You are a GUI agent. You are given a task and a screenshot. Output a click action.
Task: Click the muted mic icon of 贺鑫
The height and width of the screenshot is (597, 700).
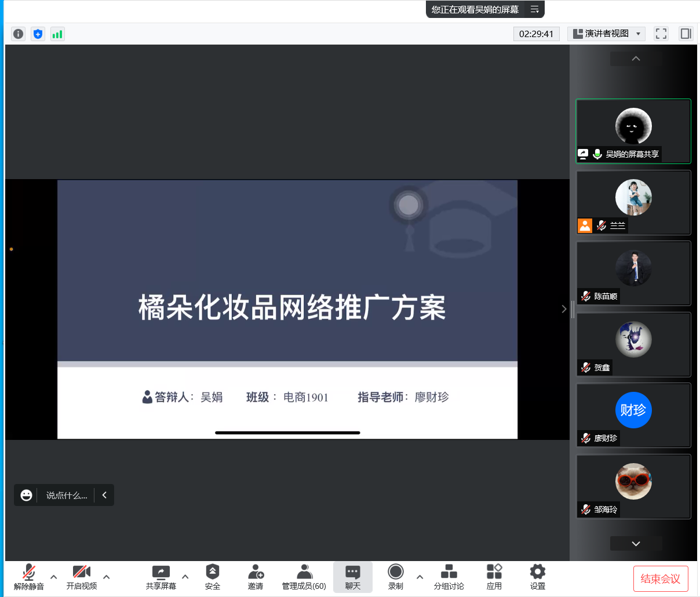pyautogui.click(x=586, y=367)
